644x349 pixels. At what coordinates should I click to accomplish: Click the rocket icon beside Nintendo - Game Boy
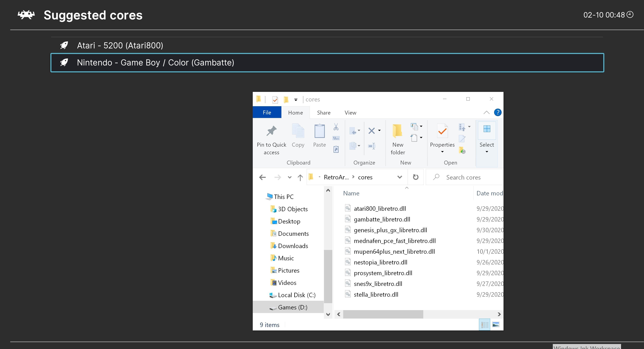click(x=64, y=63)
